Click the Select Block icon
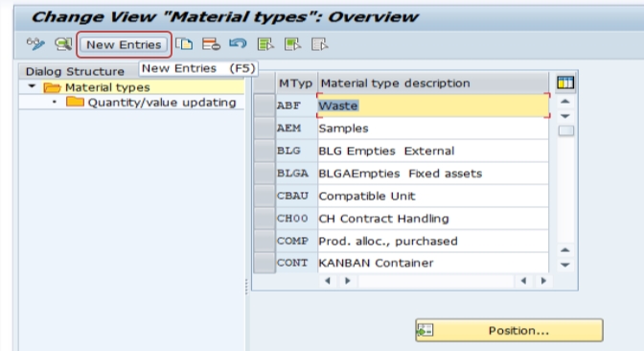 [292, 44]
